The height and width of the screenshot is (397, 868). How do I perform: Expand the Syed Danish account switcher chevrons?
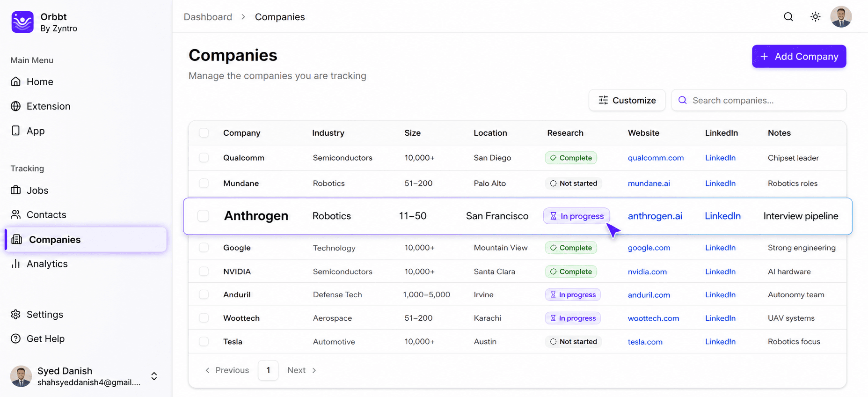[154, 376]
